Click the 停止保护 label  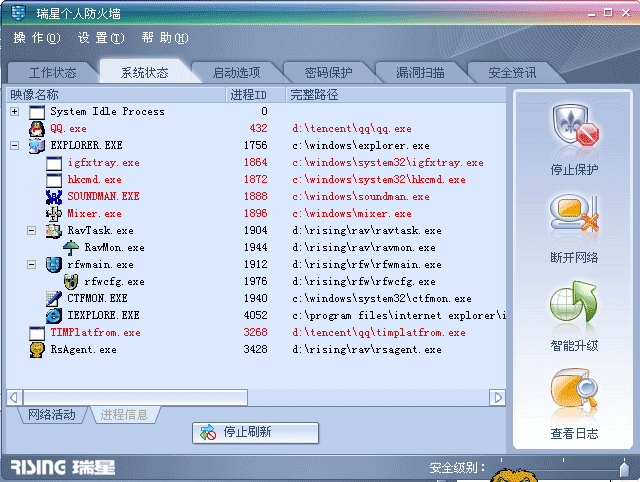tap(574, 169)
